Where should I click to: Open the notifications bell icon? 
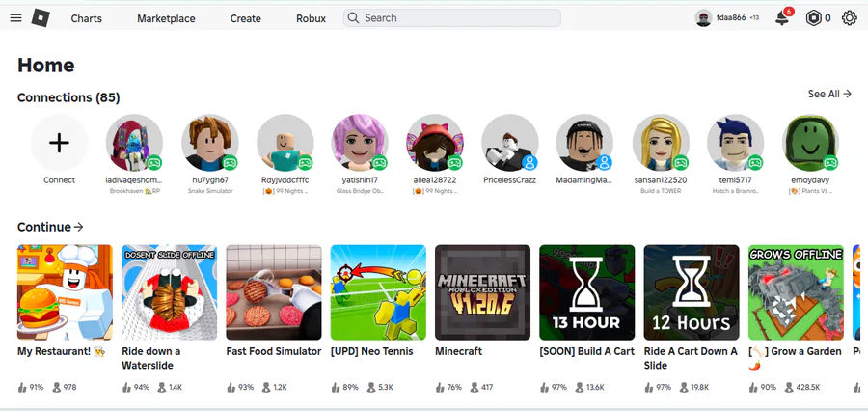click(x=782, y=18)
